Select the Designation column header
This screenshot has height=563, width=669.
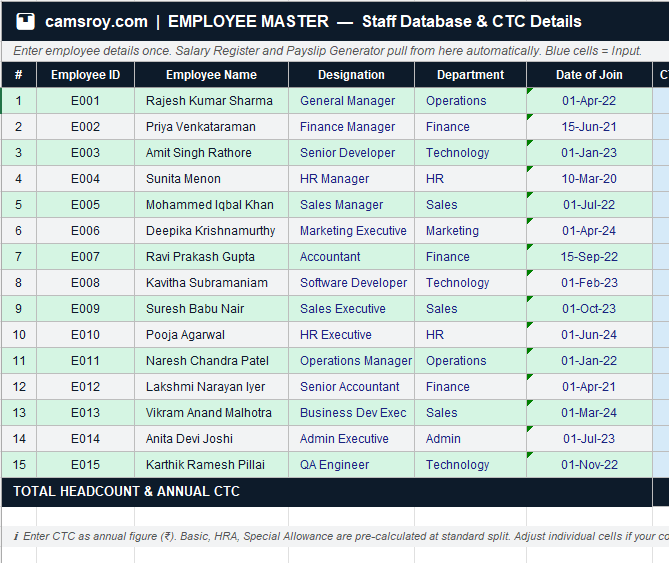pyautogui.click(x=351, y=75)
